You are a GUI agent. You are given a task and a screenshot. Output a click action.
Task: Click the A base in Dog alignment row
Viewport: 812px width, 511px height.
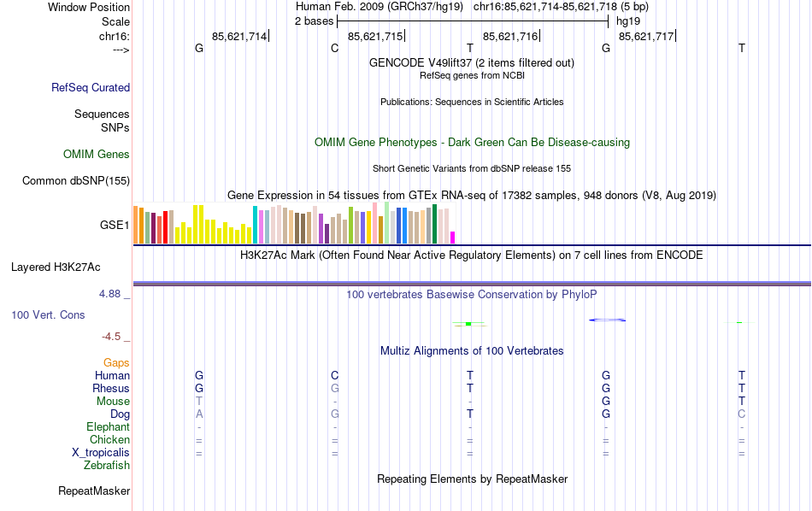point(199,414)
